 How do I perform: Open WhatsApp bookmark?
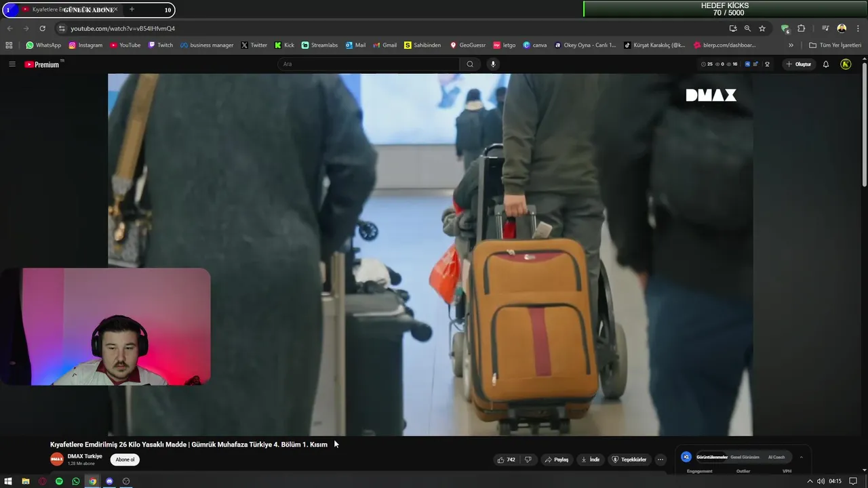pos(43,45)
